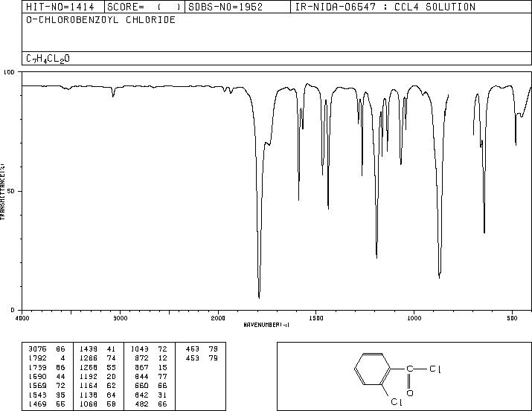Screen dimensions: 532x411
Task: Select the 463 peak table entry
Action: pos(193,349)
